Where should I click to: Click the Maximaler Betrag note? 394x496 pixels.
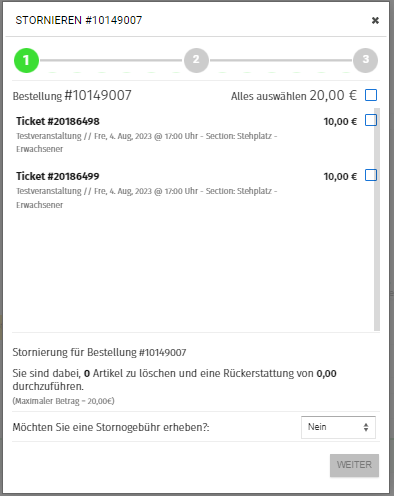(63, 401)
